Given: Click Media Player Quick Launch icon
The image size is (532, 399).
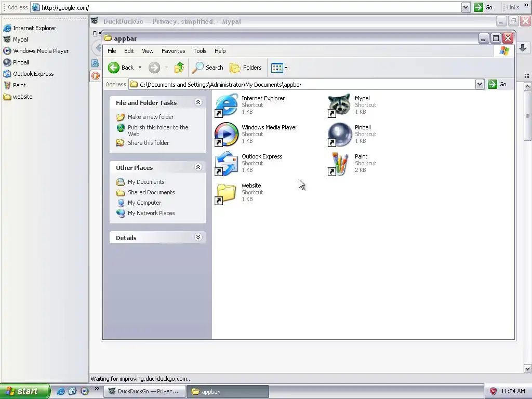Looking at the screenshot, I should click(x=85, y=391).
